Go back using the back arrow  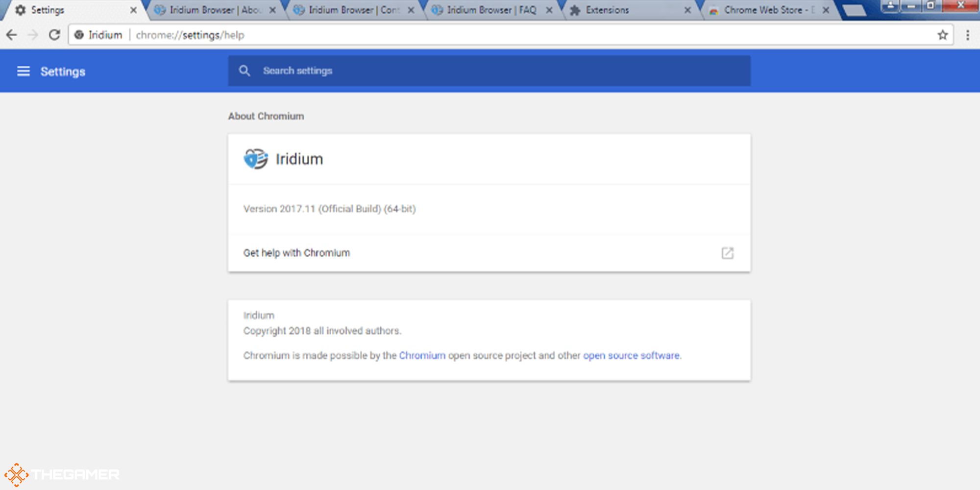click(x=12, y=35)
